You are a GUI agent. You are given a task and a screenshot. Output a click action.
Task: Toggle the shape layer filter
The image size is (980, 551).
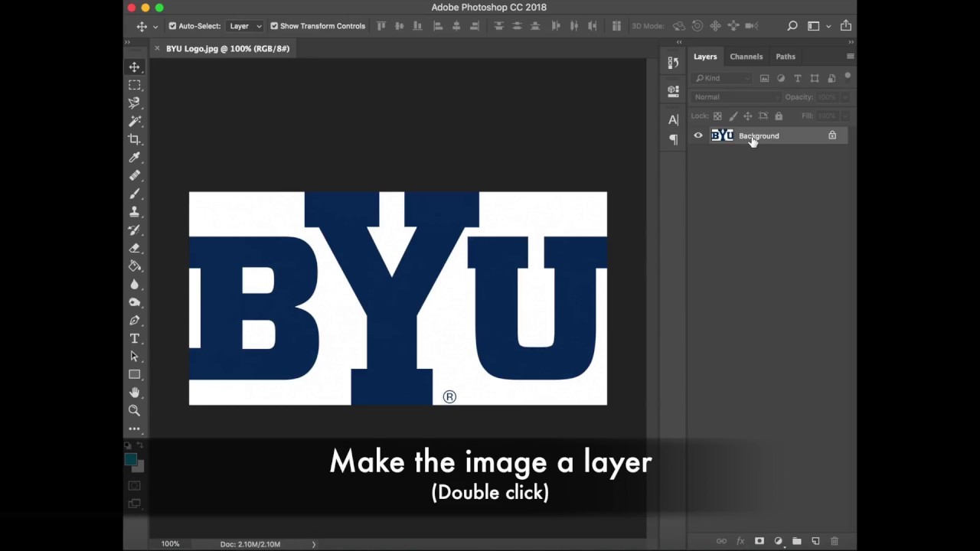pos(815,78)
